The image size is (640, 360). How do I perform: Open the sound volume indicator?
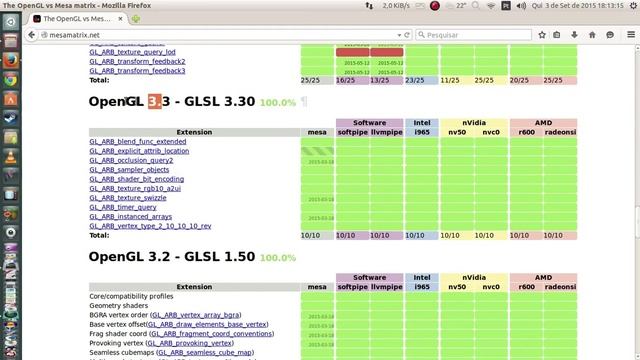pyautogui.click(x=521, y=6)
